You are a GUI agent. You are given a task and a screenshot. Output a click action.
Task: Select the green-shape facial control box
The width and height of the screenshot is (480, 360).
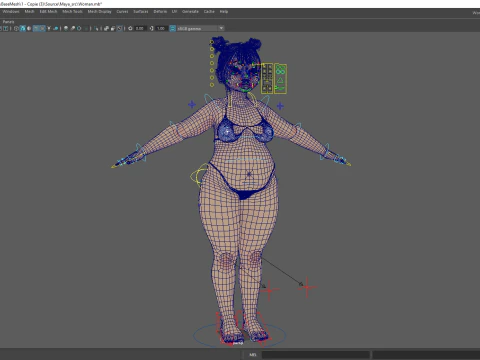280,79
